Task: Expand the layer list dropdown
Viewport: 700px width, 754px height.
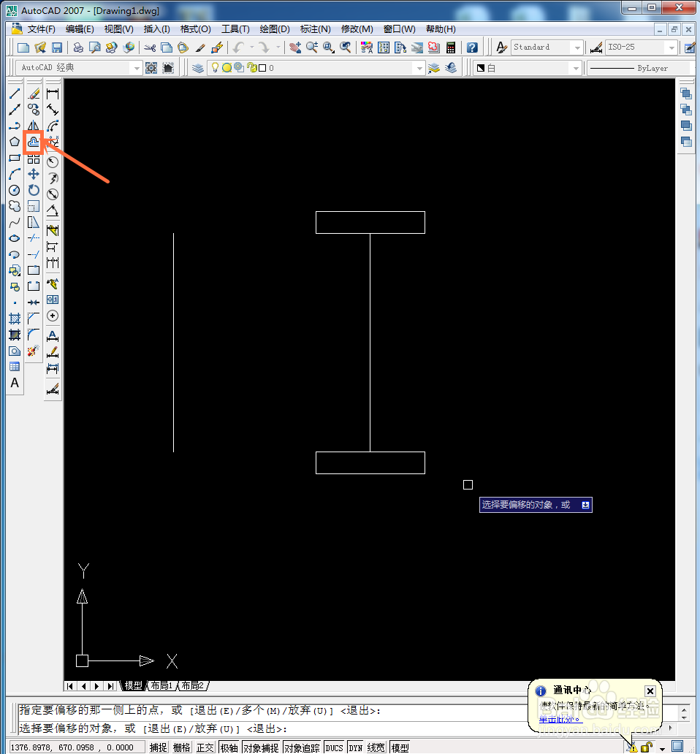Action: (x=419, y=68)
